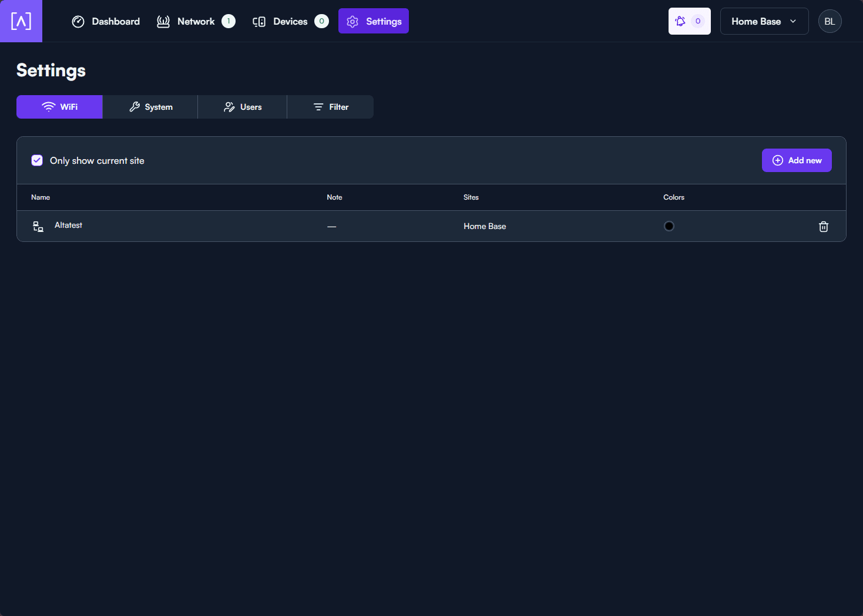Delete the Altatest network with trash icon
863x616 pixels.
(824, 227)
